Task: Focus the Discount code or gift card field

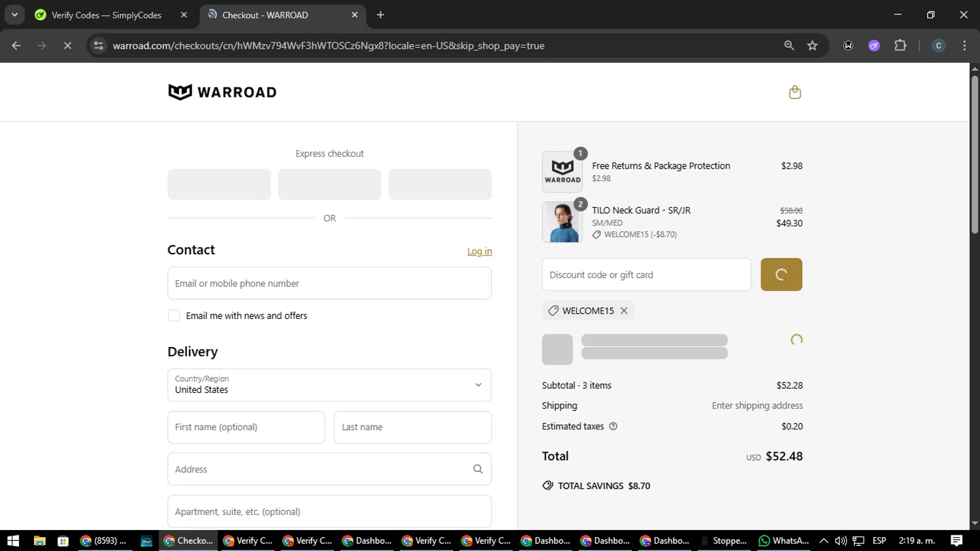Action: 646,275
